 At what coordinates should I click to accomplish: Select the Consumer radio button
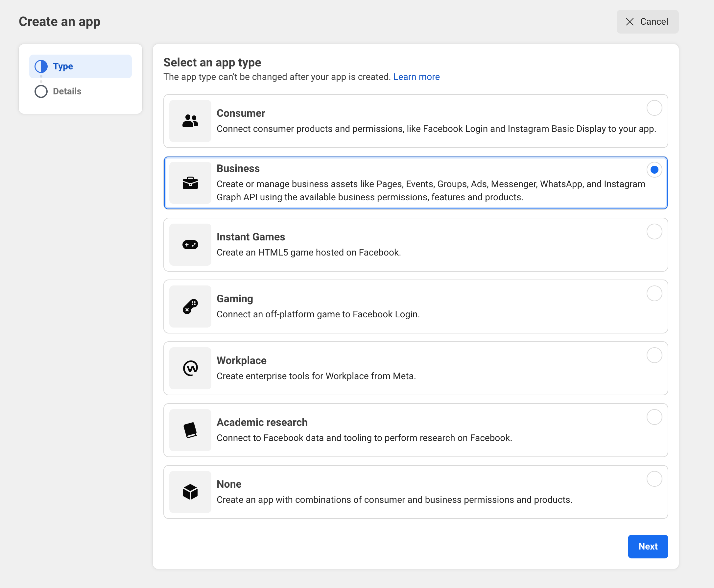pos(654,108)
